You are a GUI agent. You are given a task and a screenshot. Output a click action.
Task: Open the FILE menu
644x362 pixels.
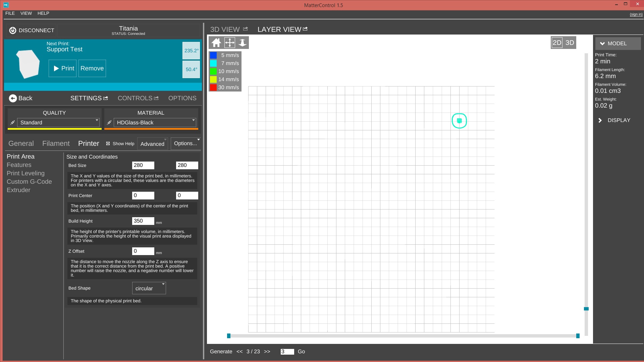(x=10, y=13)
